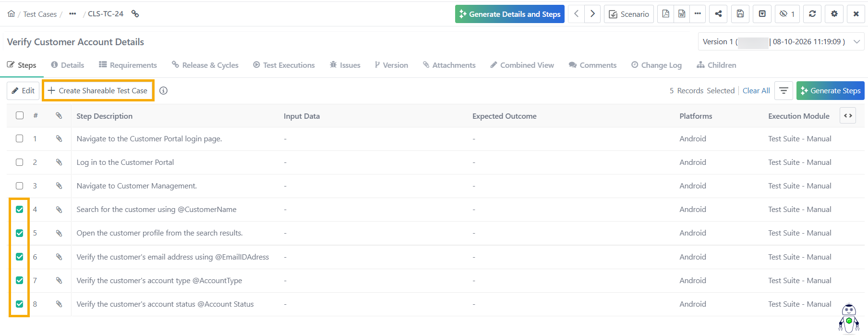Expand the Version 1 dropdown
This screenshot has width=868, height=336.
781,42
